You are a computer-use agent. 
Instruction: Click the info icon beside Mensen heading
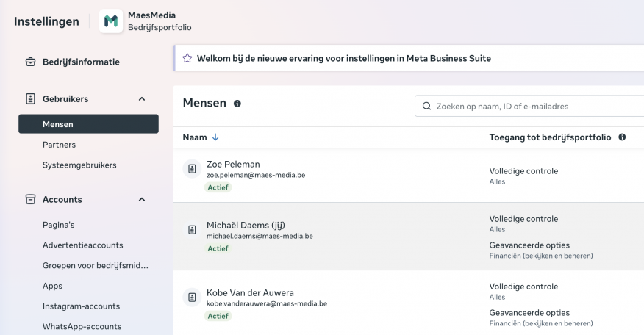point(237,104)
